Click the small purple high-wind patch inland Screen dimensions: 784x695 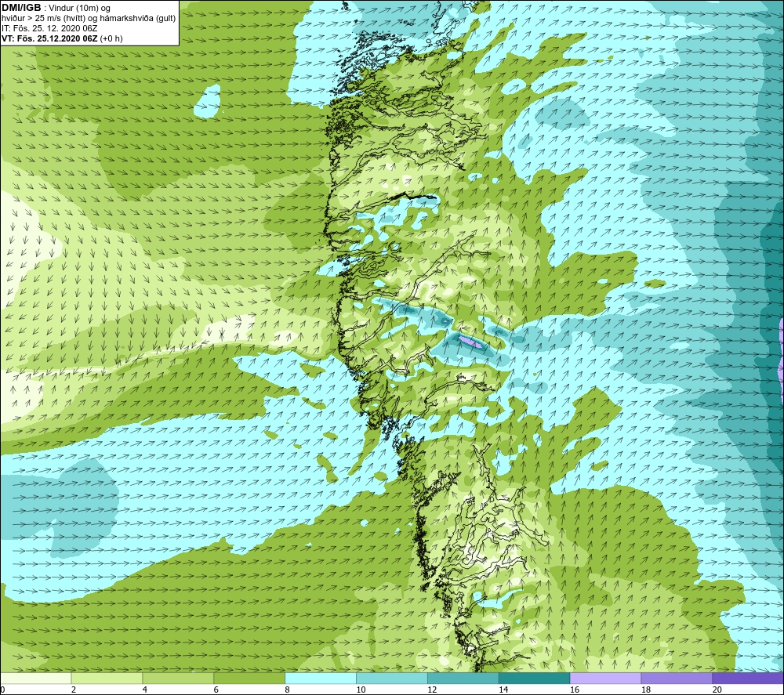(470, 342)
